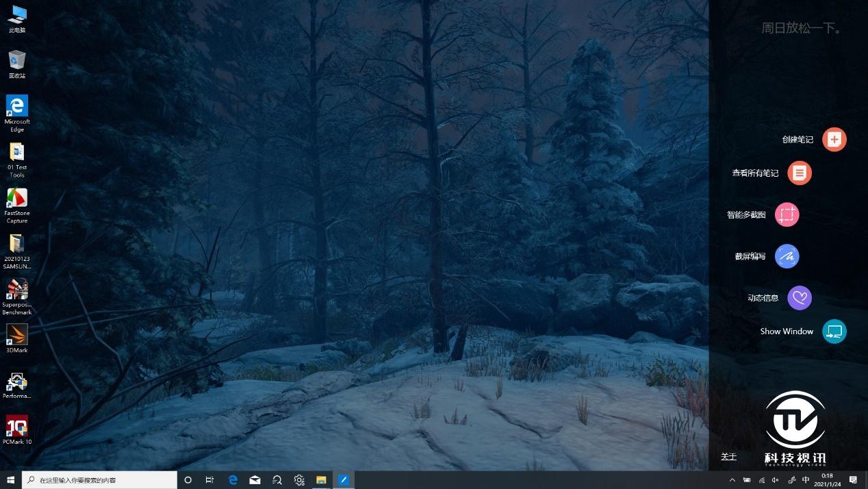Expand hidden system tray icons chevron

click(x=732, y=480)
